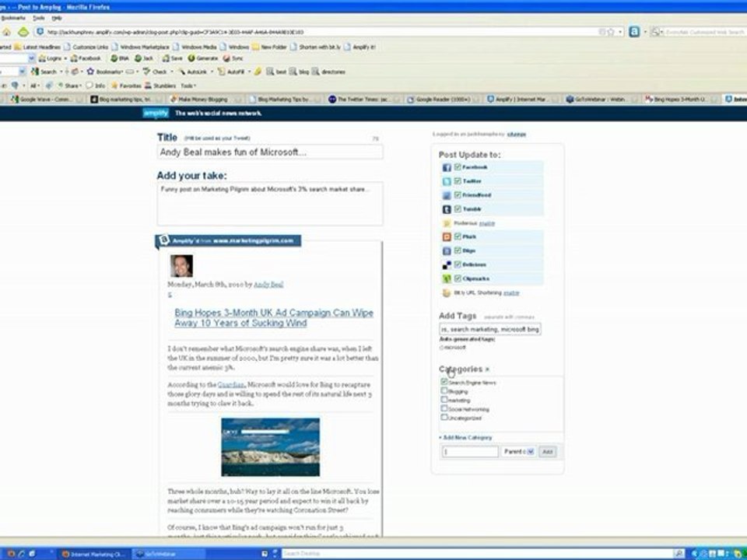Click the Guardian link in article
This screenshot has height=560, width=747.
tap(231, 384)
